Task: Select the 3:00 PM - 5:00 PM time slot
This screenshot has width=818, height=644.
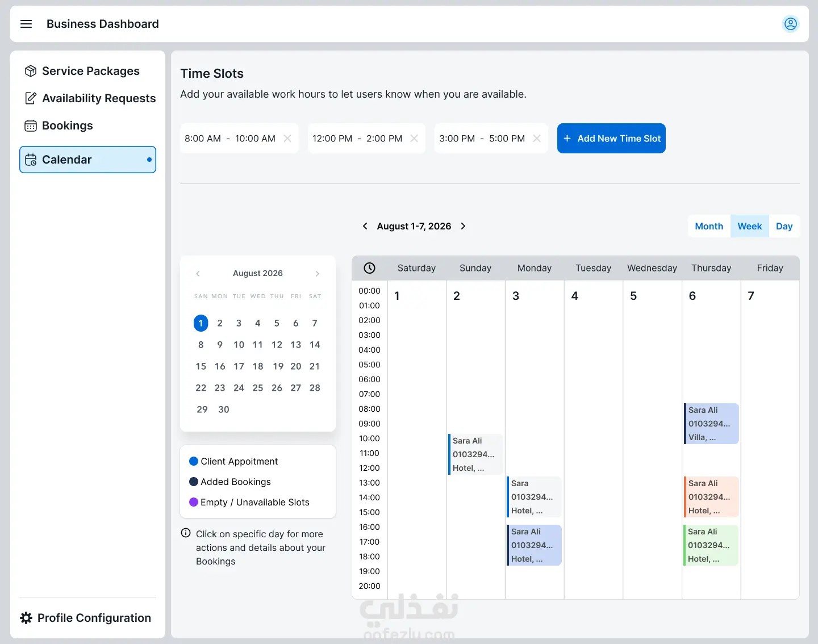Action: 491,139
